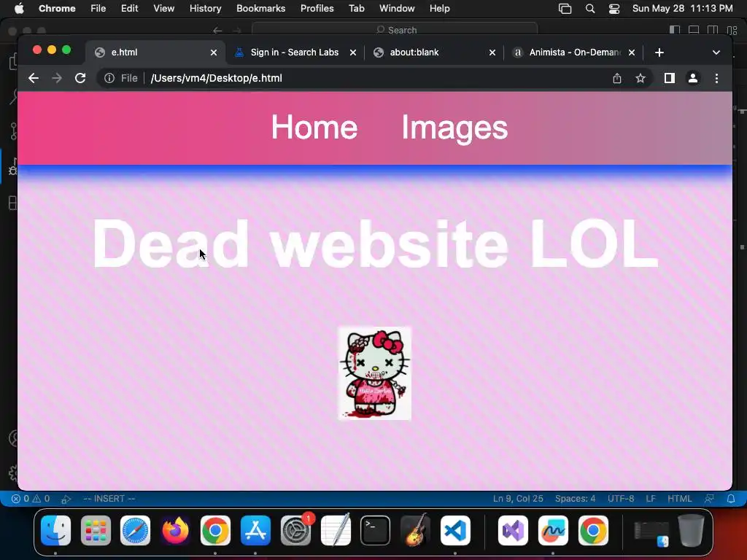This screenshot has width=747, height=560.
Task: Open Control Center in the menu bar
Action: point(614,9)
